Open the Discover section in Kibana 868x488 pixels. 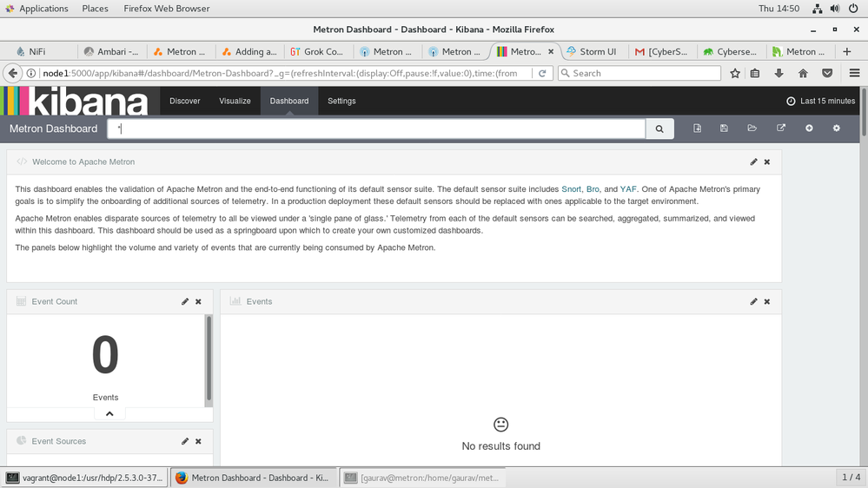tap(185, 102)
